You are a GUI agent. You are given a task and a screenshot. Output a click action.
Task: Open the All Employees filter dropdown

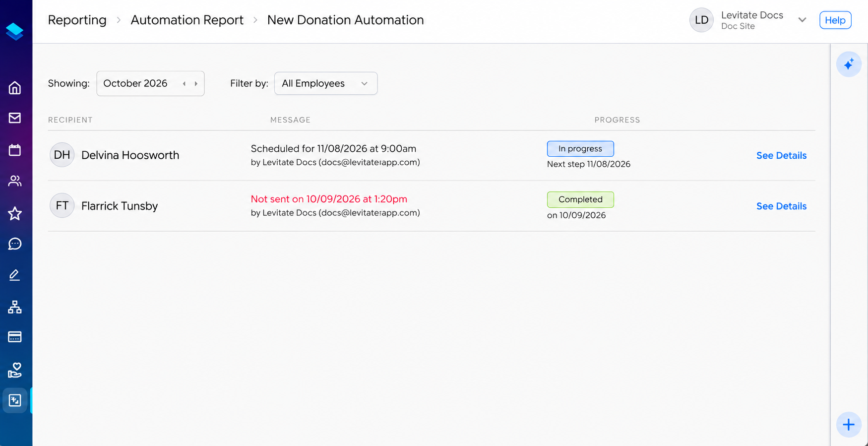coord(326,83)
